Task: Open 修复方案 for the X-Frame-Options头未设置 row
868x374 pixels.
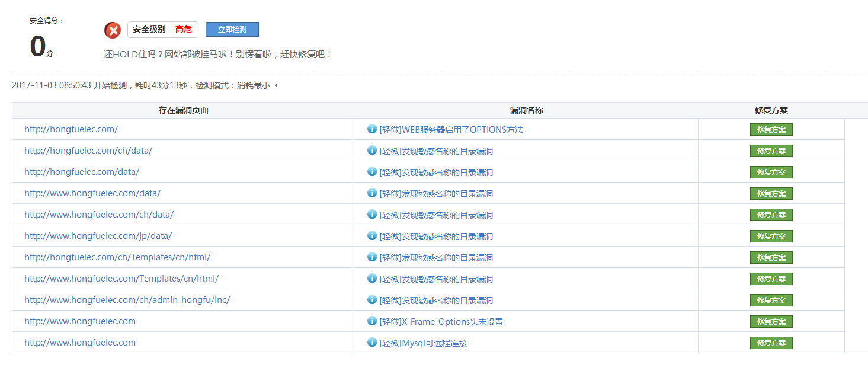Action: tap(771, 322)
